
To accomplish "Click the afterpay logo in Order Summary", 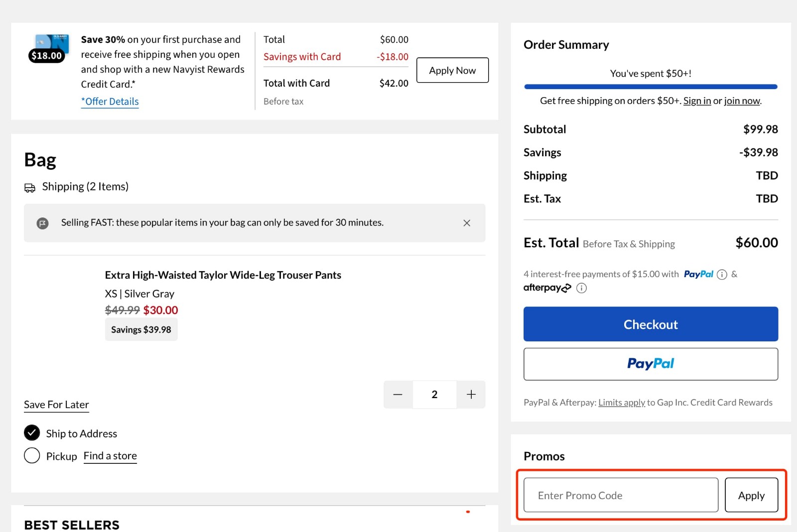I will [x=546, y=288].
